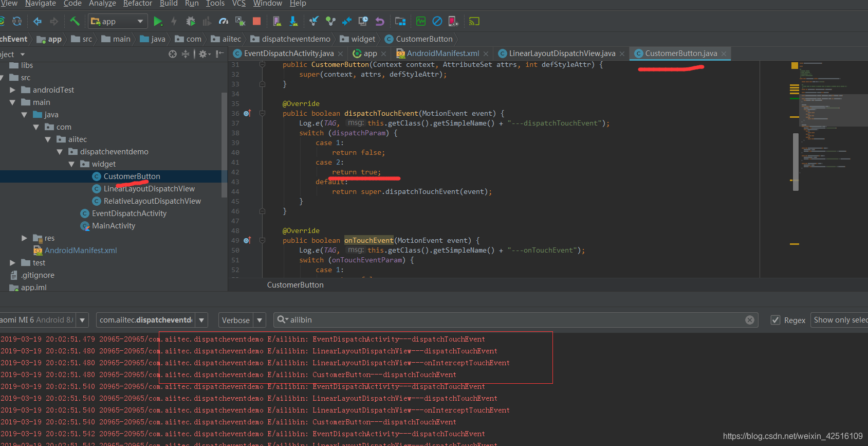Navigate forward with the right arrow
This screenshot has width=868, height=446.
[x=54, y=21]
